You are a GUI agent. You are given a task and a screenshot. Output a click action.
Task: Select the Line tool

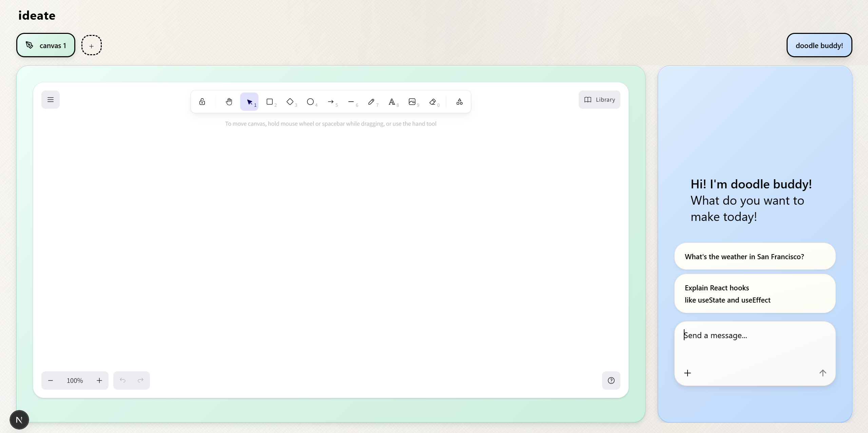[x=351, y=102]
